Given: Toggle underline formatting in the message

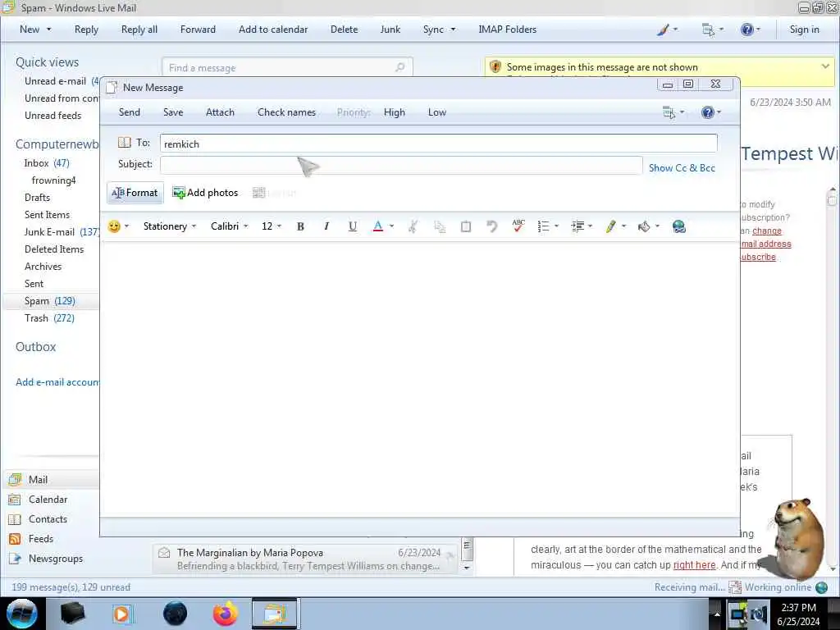Looking at the screenshot, I should pyautogui.click(x=353, y=226).
